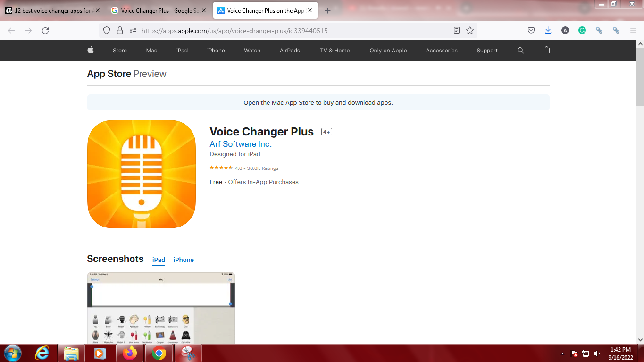
Task: Open the Firefox downloads panel
Action: (x=548, y=30)
